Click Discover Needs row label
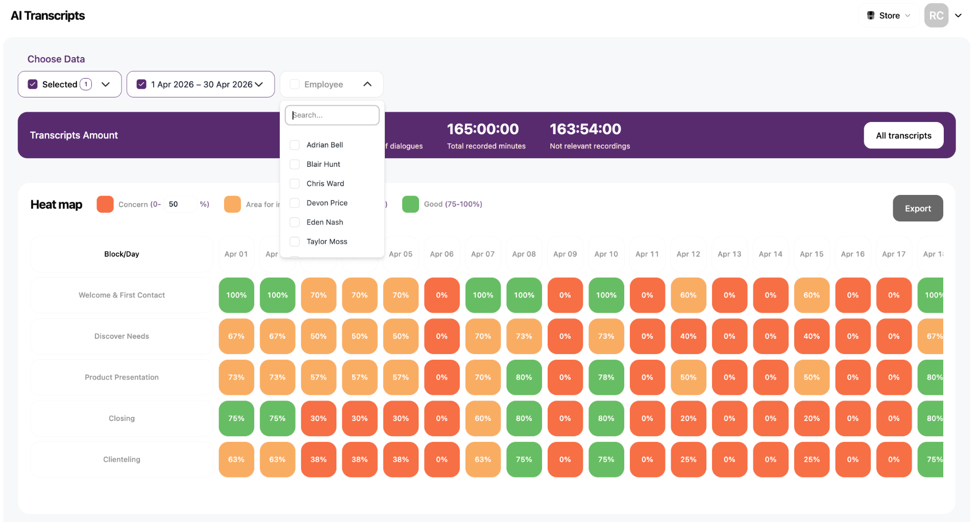 [x=121, y=336]
